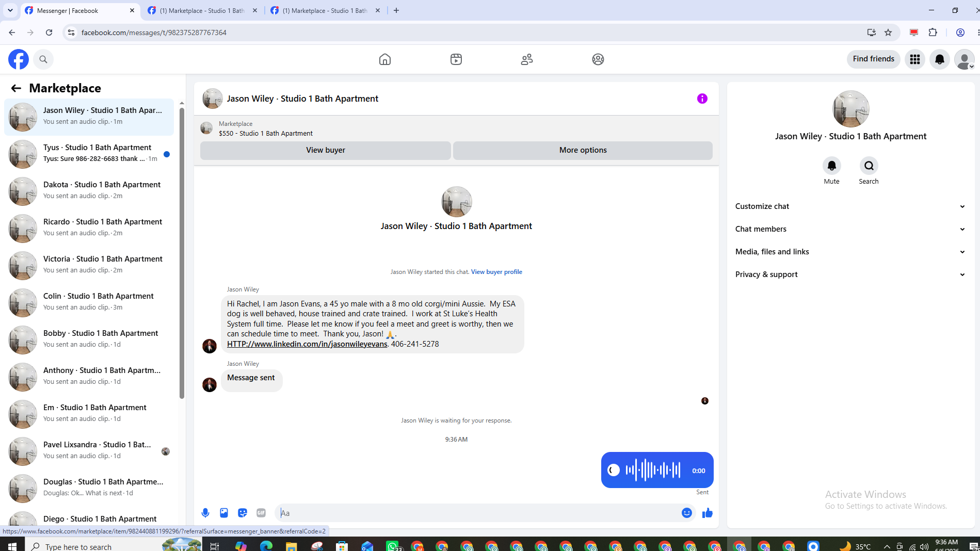Click the chat list scroll-up arrow
980x551 pixels.
[x=182, y=103]
